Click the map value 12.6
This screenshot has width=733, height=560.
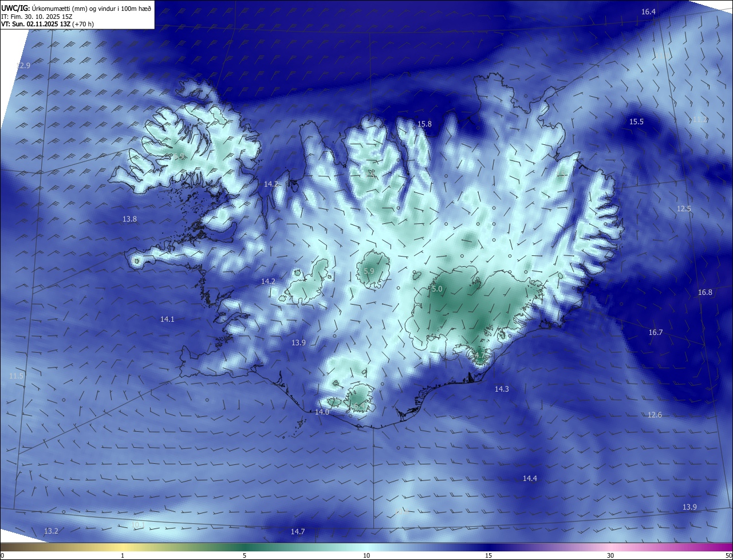[x=655, y=415]
